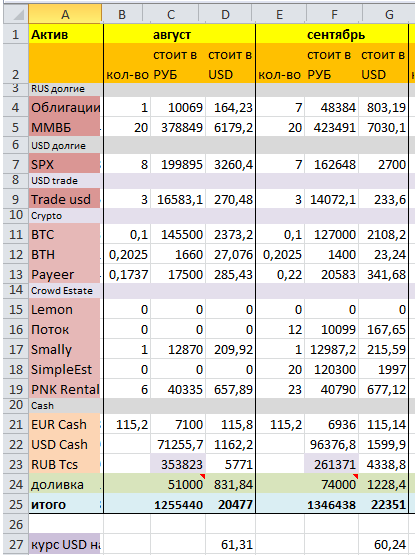Select column E header
This screenshot has width=415, height=555.
coord(279,14)
